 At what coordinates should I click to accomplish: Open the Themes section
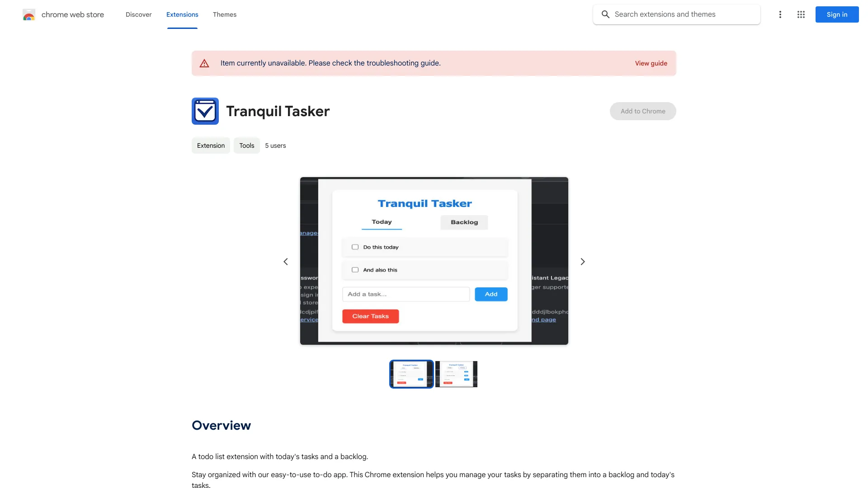[224, 14]
